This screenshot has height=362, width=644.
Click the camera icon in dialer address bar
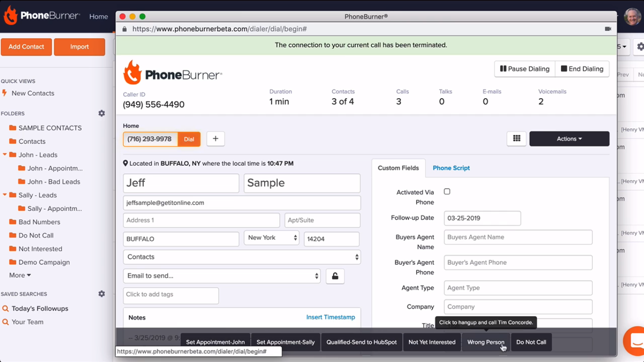coord(608,29)
